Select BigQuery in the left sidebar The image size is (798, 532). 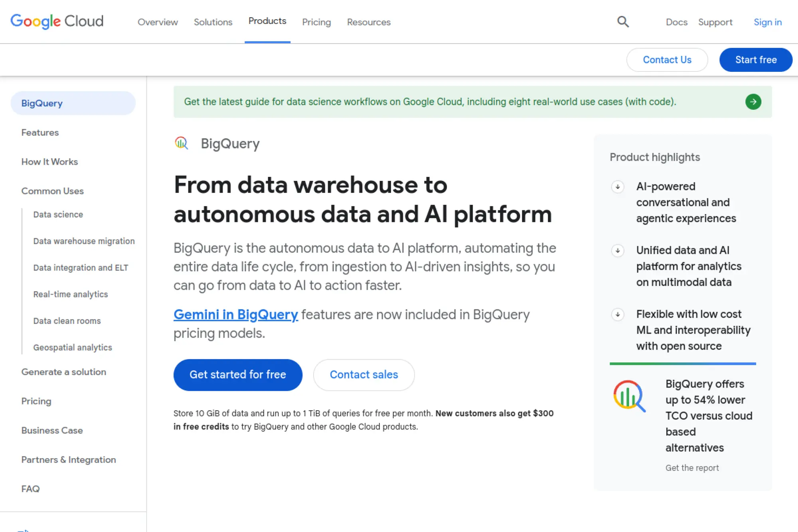(x=41, y=103)
